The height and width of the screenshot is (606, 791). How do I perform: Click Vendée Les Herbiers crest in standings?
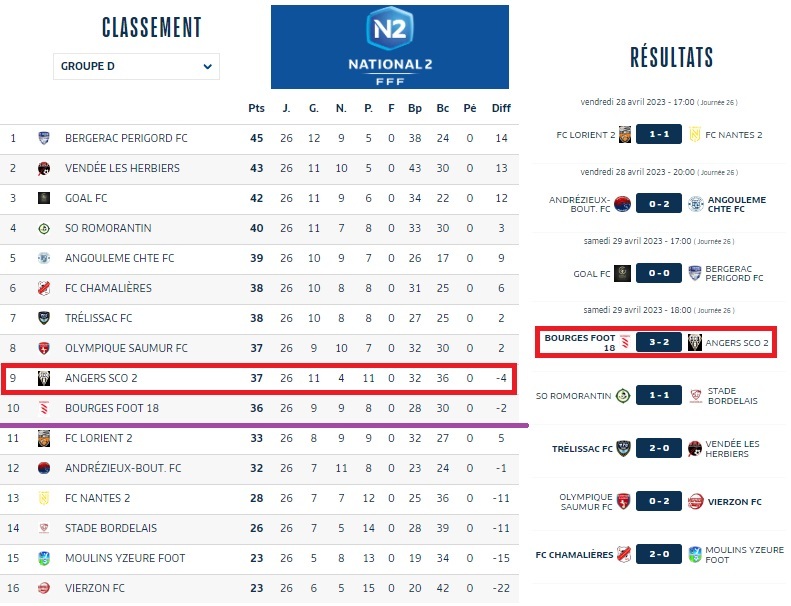(44, 168)
